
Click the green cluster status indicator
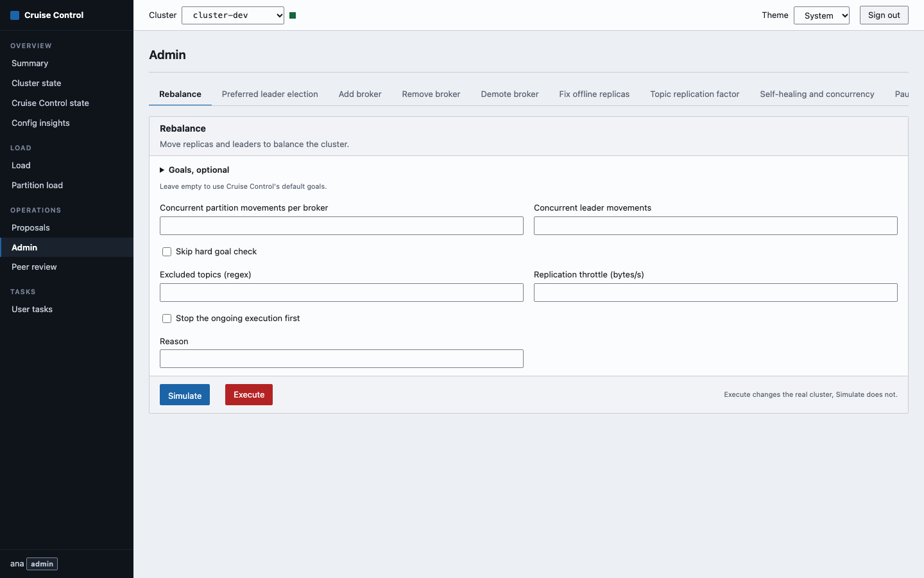point(293,15)
